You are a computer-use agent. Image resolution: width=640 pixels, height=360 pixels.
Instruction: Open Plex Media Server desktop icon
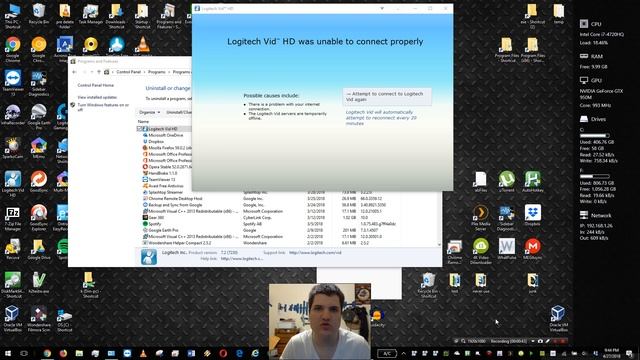[x=480, y=218]
